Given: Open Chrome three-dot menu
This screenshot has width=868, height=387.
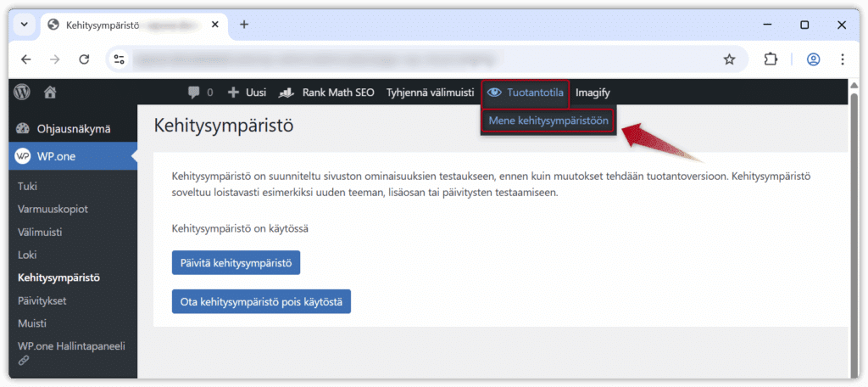Looking at the screenshot, I should (843, 59).
